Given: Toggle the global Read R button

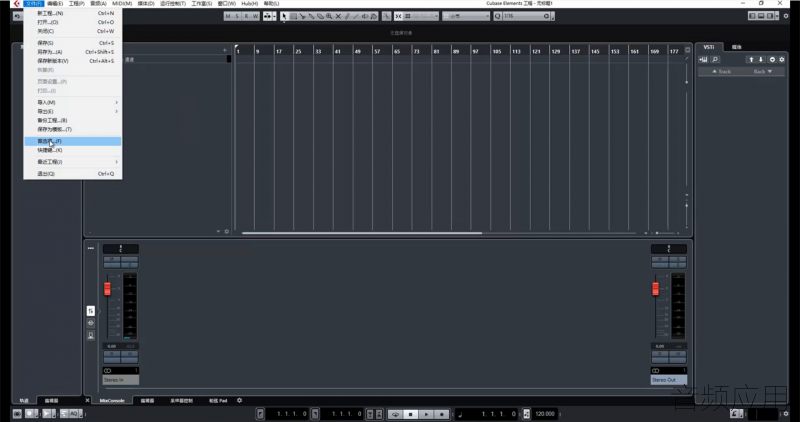Looking at the screenshot, I should [246, 16].
